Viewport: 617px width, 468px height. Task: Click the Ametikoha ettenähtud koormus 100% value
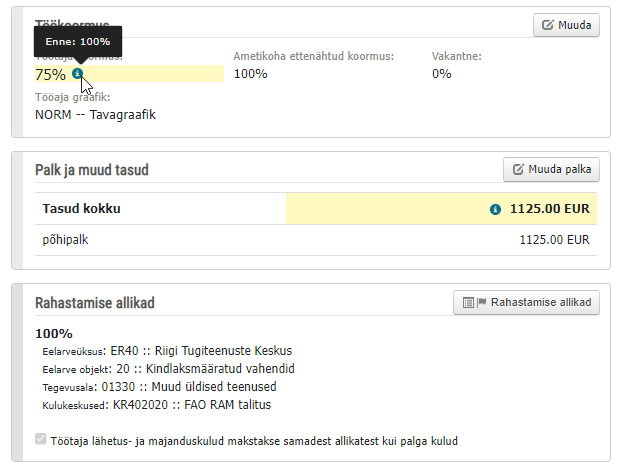(250, 74)
